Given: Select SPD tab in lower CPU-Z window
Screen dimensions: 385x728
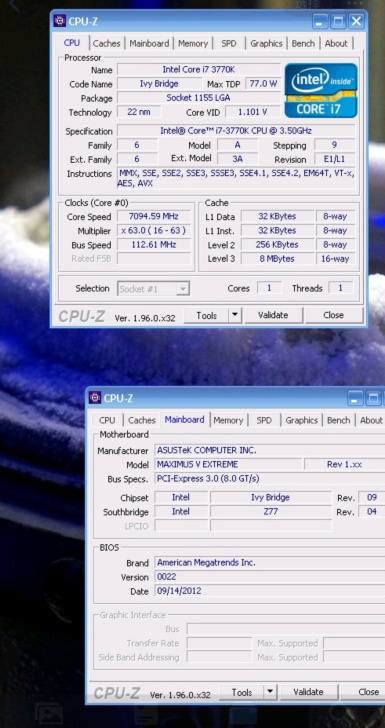Looking at the screenshot, I should 264,420.
